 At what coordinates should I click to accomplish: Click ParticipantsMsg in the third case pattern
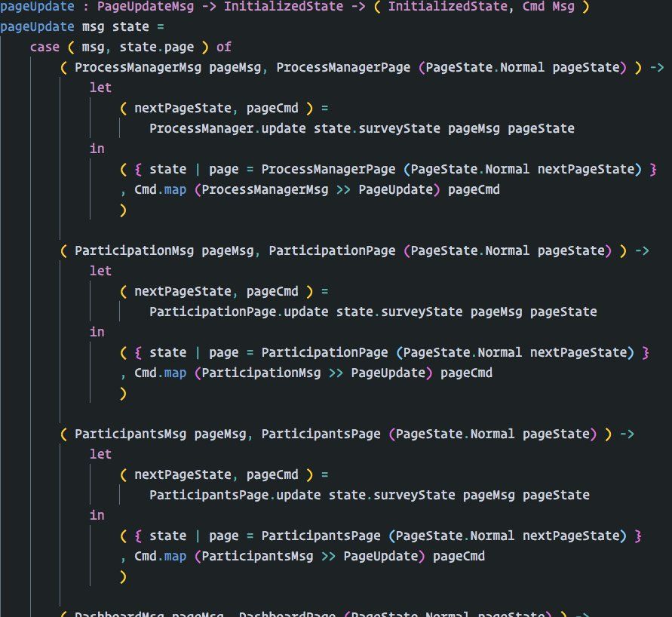[130, 434]
